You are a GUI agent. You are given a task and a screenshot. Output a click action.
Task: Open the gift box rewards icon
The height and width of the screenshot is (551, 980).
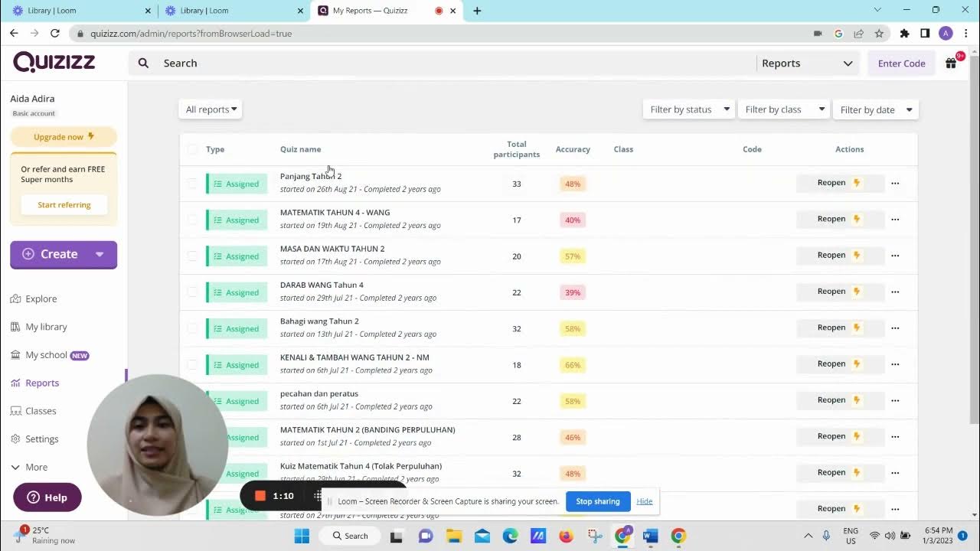pyautogui.click(x=951, y=64)
